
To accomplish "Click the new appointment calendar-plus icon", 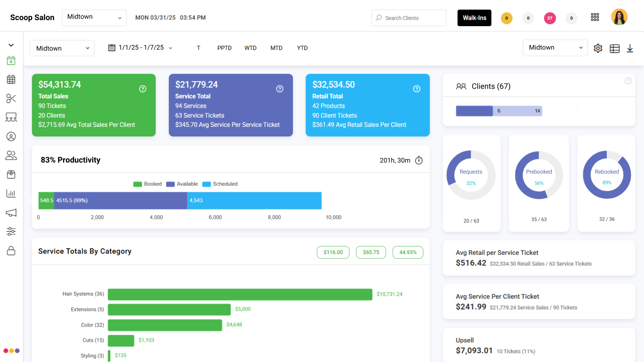I will (11, 61).
